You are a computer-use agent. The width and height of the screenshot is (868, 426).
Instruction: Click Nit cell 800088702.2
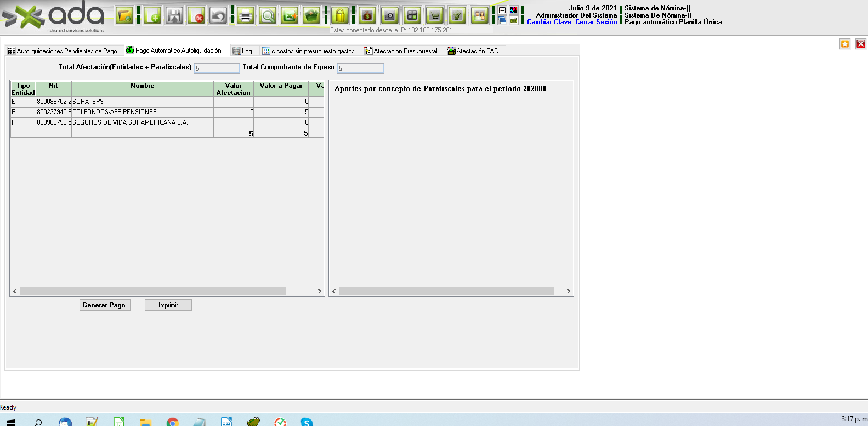coord(54,102)
